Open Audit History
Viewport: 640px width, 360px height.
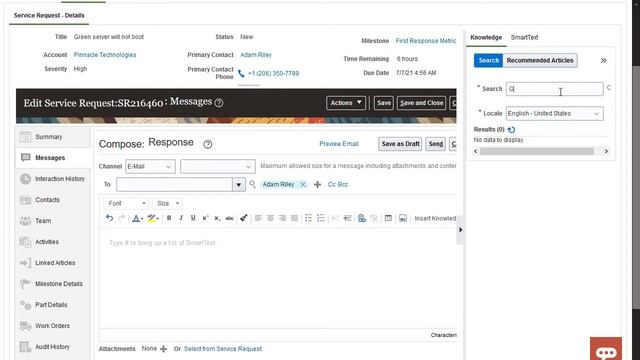coord(53,347)
